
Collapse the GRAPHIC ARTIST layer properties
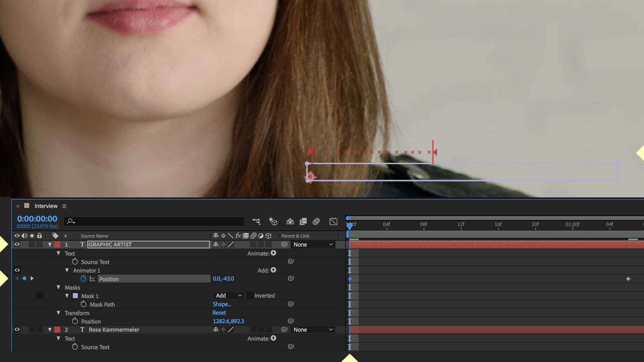click(x=50, y=244)
